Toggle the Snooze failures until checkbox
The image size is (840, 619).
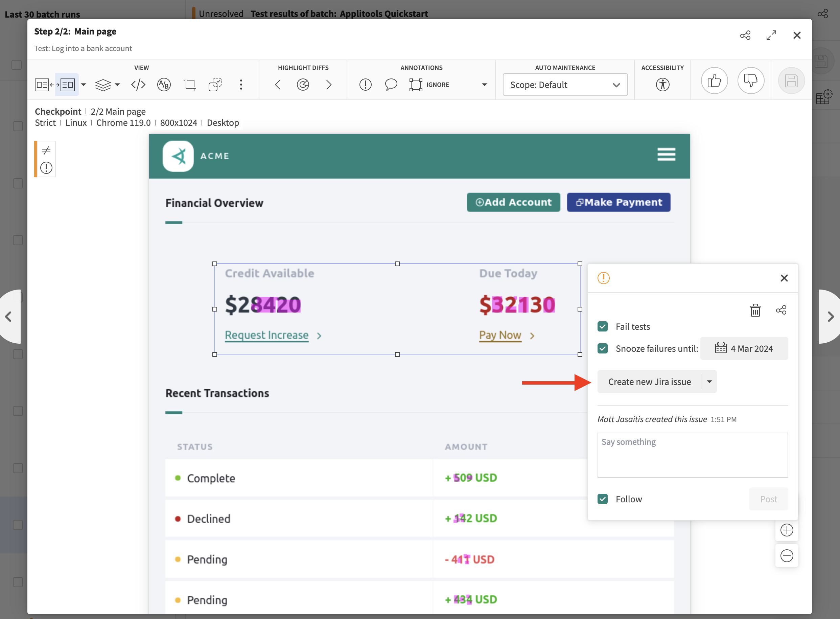[603, 348]
